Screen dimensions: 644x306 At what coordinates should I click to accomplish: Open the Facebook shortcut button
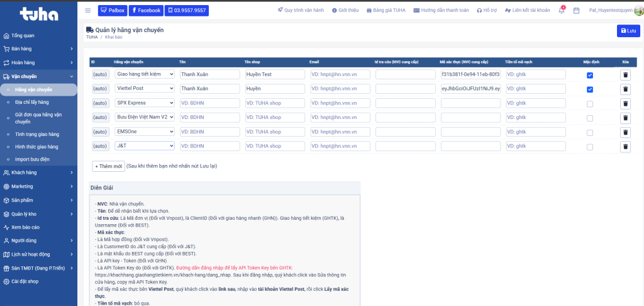(x=146, y=11)
